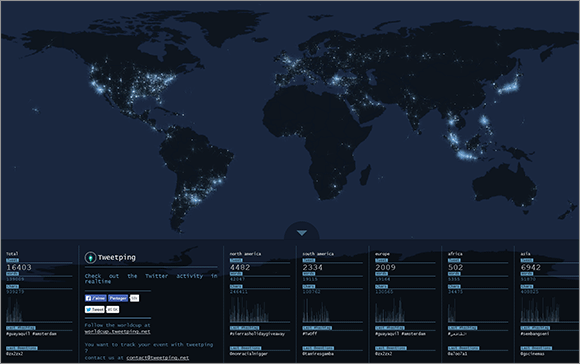The height and width of the screenshot is (364, 580).
Task: Click the north america activity bar chart
Action: click(x=249, y=310)
